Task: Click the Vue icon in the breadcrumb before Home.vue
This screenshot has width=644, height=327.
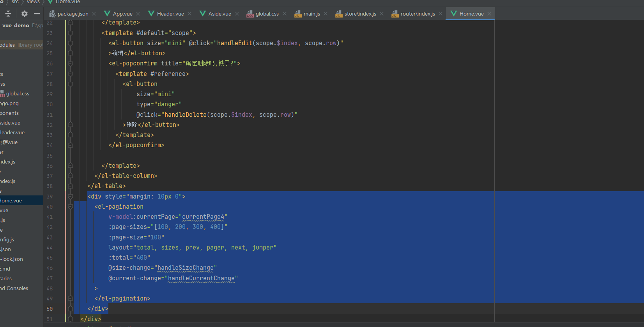Action: [x=50, y=2]
